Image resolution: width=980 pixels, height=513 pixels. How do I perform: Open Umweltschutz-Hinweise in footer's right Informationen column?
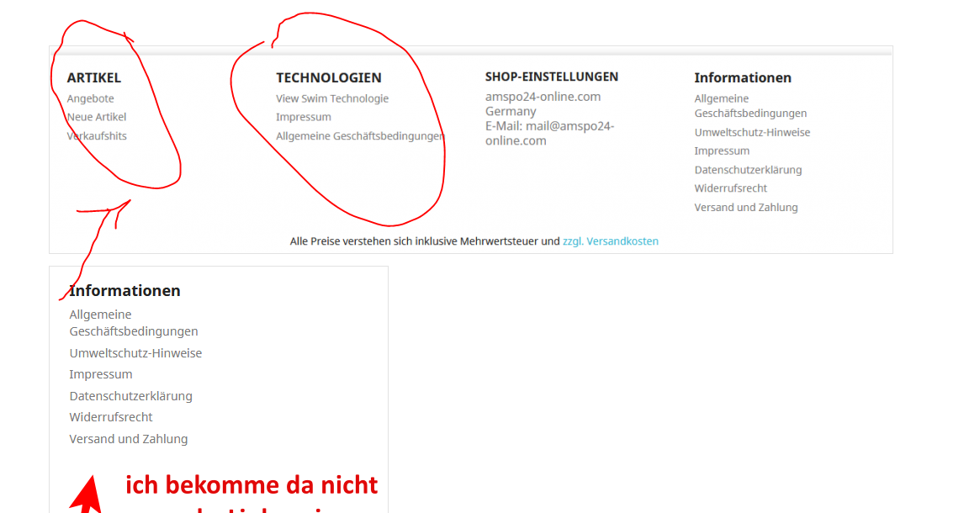click(x=752, y=133)
